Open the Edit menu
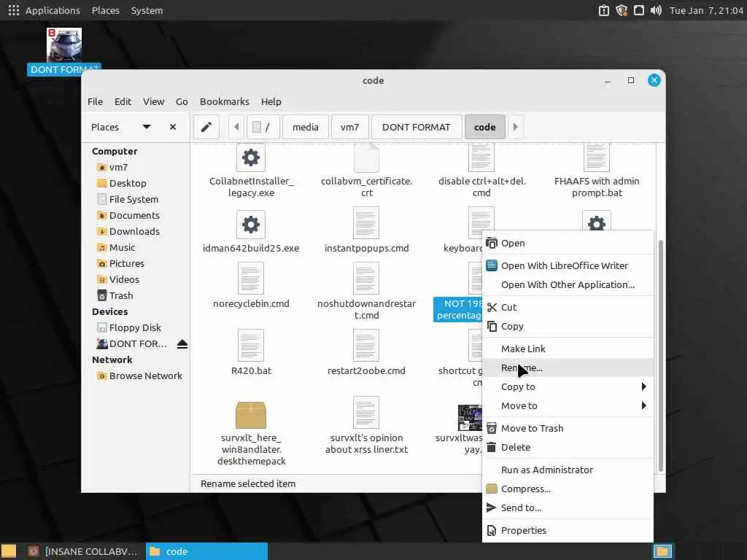Screen dimensions: 747x560 pyautogui.click(x=123, y=101)
